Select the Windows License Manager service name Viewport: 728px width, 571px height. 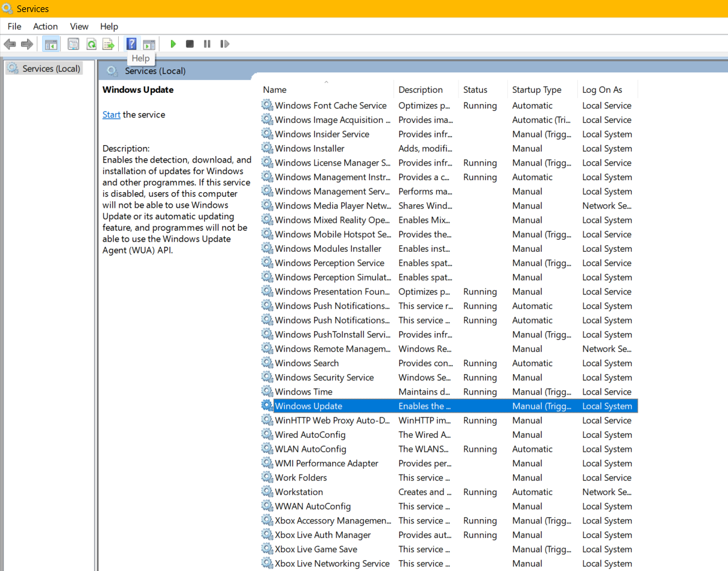[333, 163]
